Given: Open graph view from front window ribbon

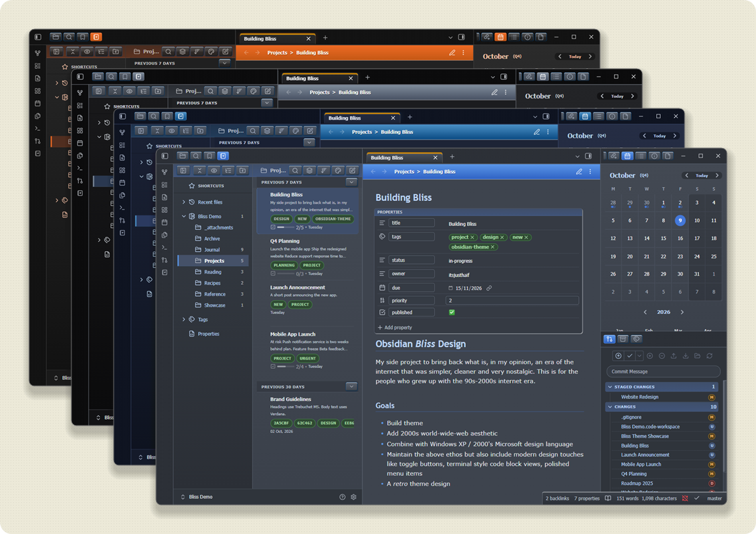Looking at the screenshot, I should pyautogui.click(x=165, y=172).
